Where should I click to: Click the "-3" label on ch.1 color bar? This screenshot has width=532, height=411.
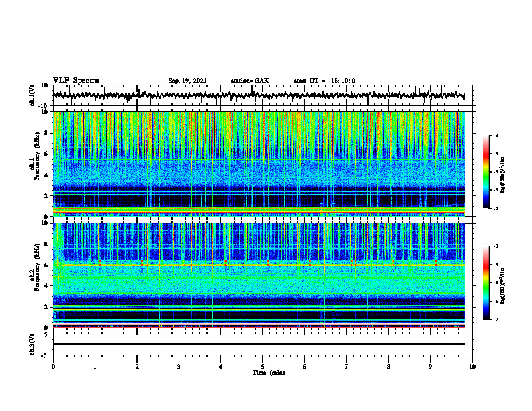[x=495, y=135]
